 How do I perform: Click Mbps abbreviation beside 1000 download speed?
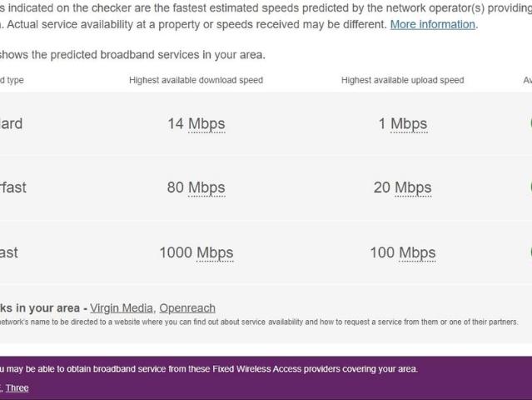[x=215, y=252]
